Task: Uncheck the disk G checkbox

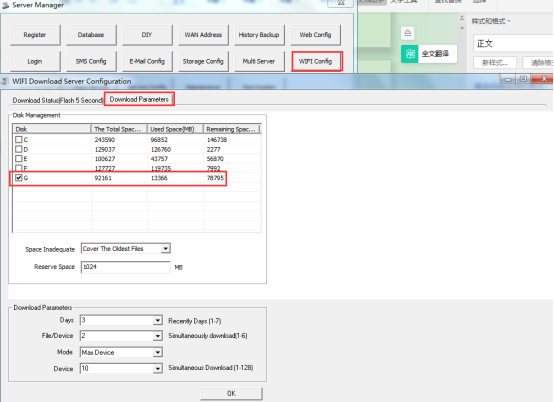Action: tap(19, 178)
